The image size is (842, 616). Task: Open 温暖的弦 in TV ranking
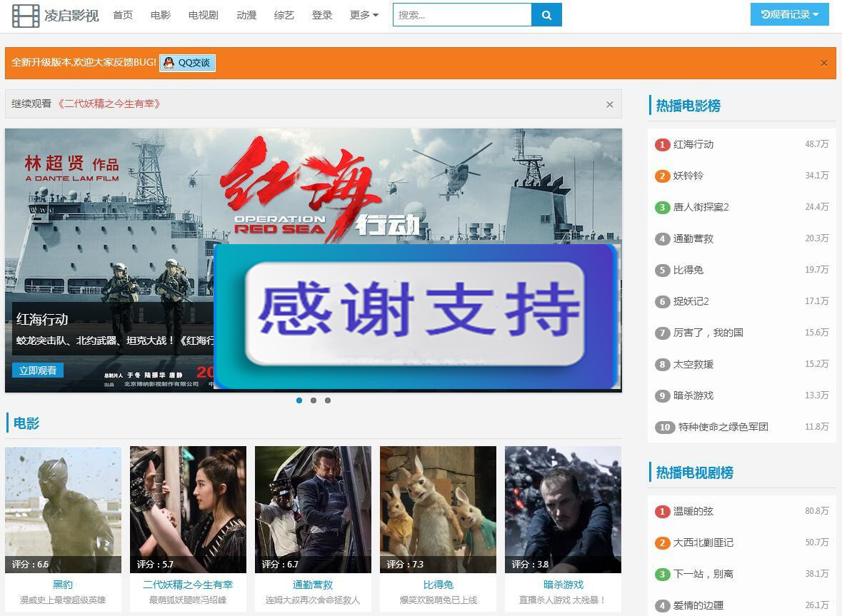tap(693, 511)
